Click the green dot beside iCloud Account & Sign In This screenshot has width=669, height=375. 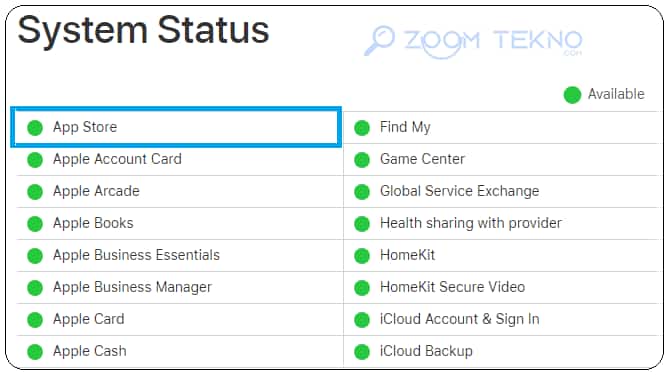362,320
